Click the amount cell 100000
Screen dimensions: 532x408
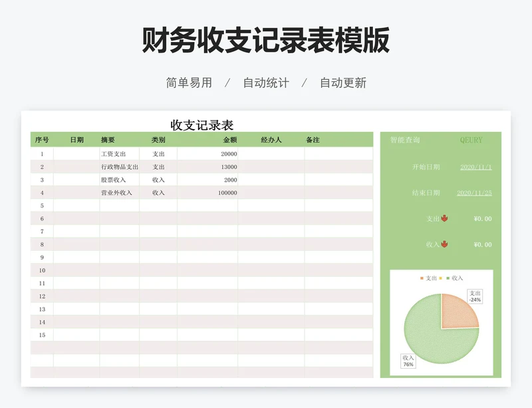pyautogui.click(x=207, y=192)
